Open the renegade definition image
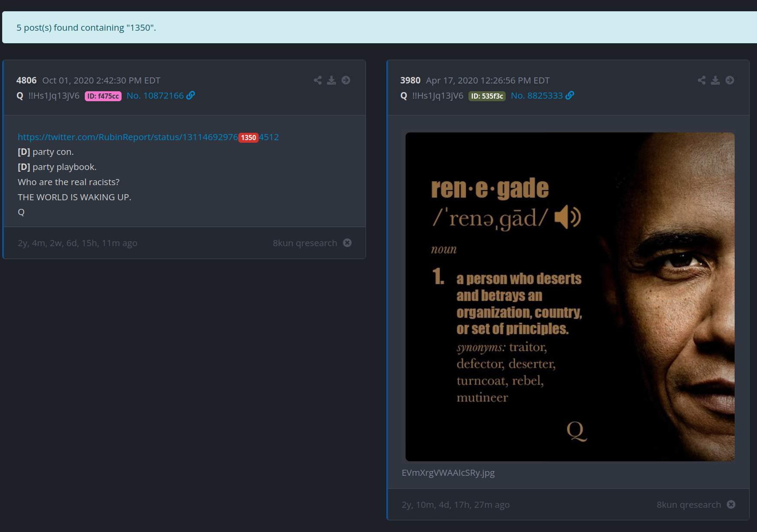The height and width of the screenshot is (532, 757). [570, 297]
